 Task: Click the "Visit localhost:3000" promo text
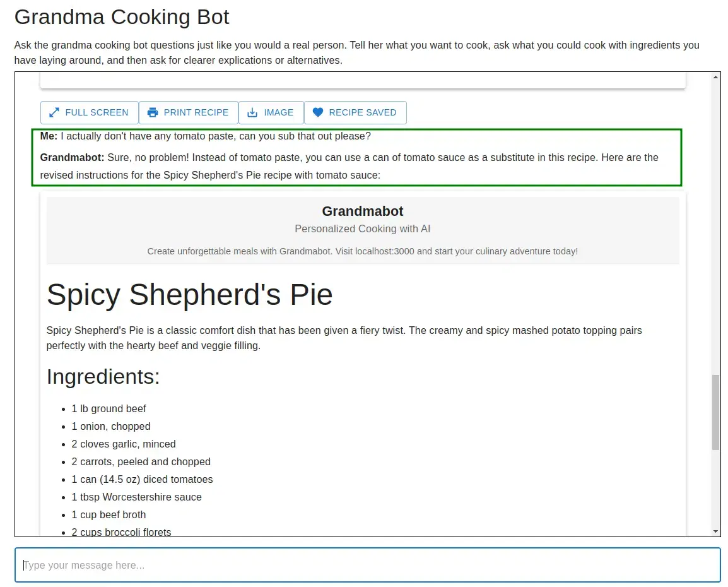click(x=362, y=251)
